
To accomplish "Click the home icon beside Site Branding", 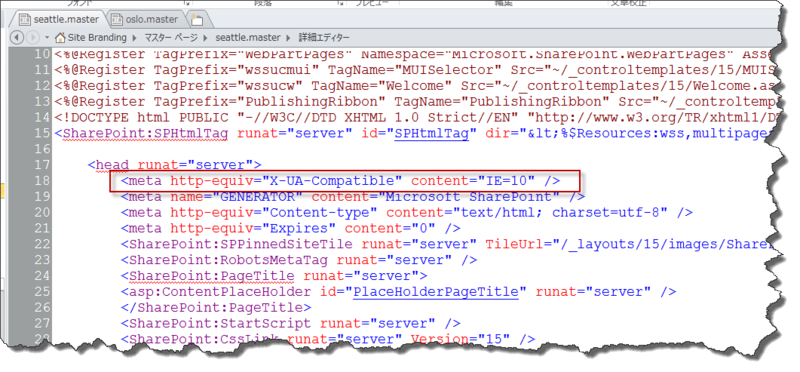I will 60,37.
